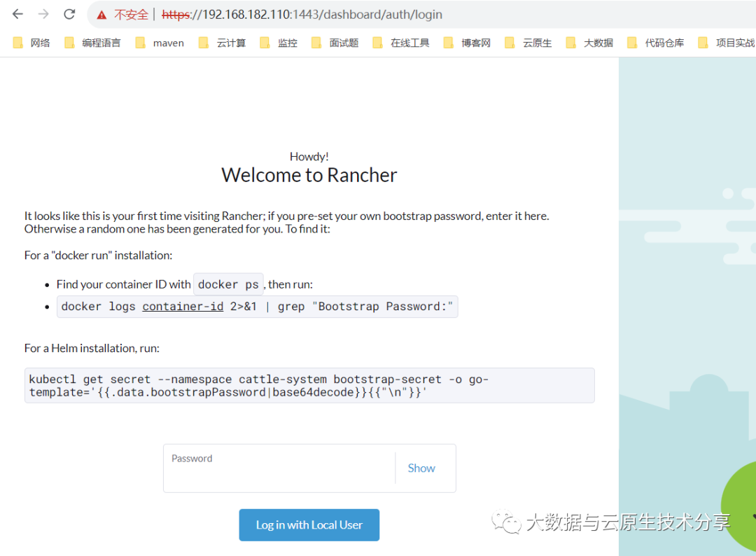Open the 博客网 bookmark folder
This screenshot has height=556, width=756.
(467, 43)
